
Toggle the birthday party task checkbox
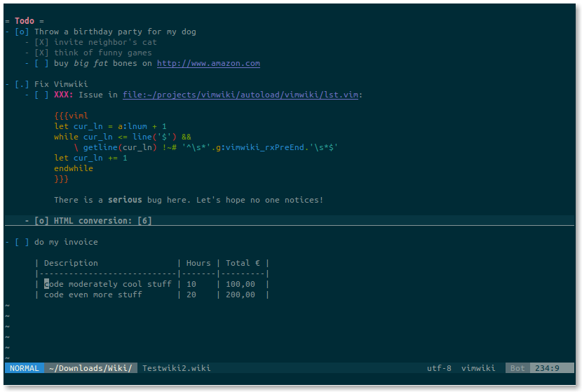[22, 32]
